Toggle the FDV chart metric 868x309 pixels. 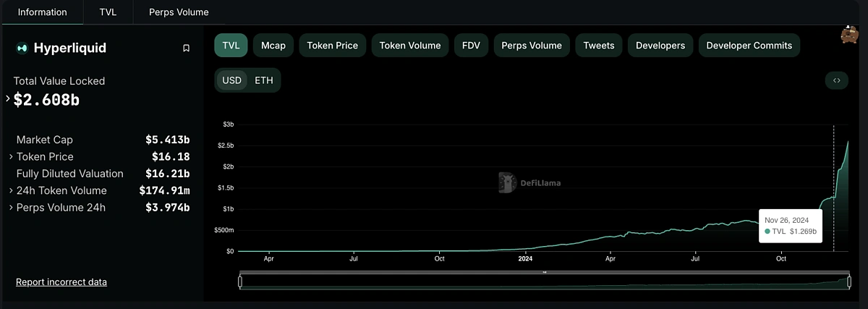click(x=471, y=45)
